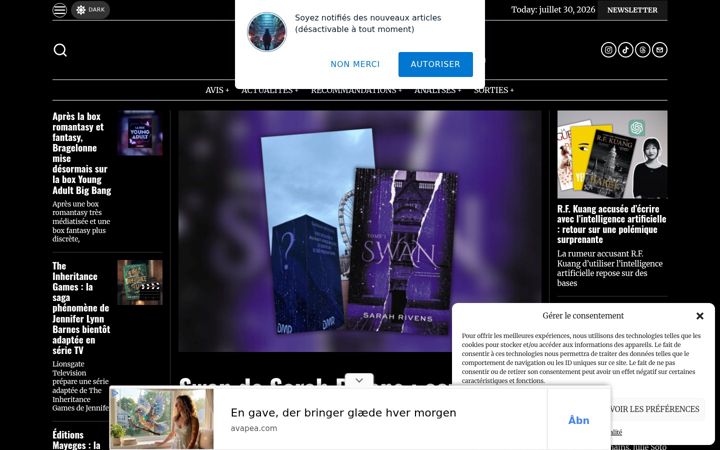Click 'Lionsgate Television prépare une série' excerpt
The height and width of the screenshot is (450, 720).
click(81, 386)
